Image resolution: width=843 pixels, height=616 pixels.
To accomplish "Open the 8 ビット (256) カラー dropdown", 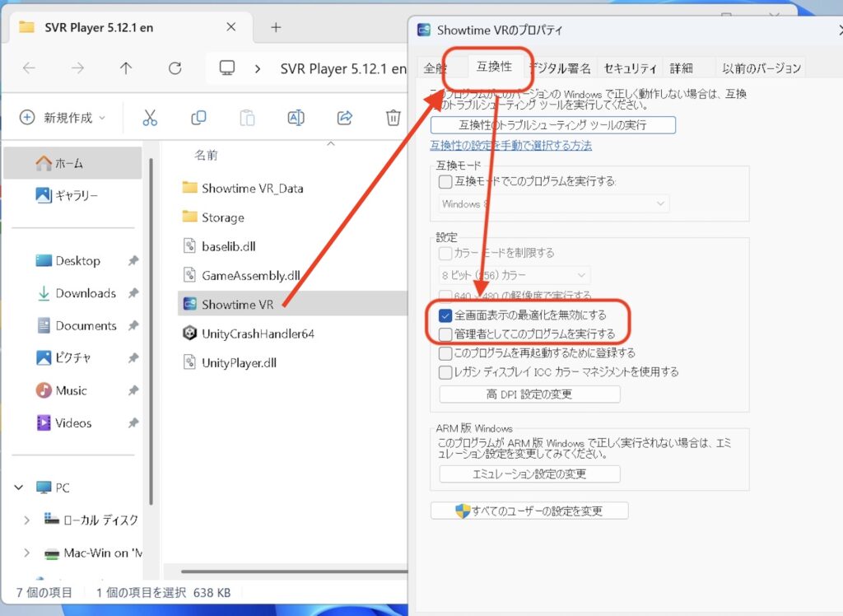I will tap(514, 275).
